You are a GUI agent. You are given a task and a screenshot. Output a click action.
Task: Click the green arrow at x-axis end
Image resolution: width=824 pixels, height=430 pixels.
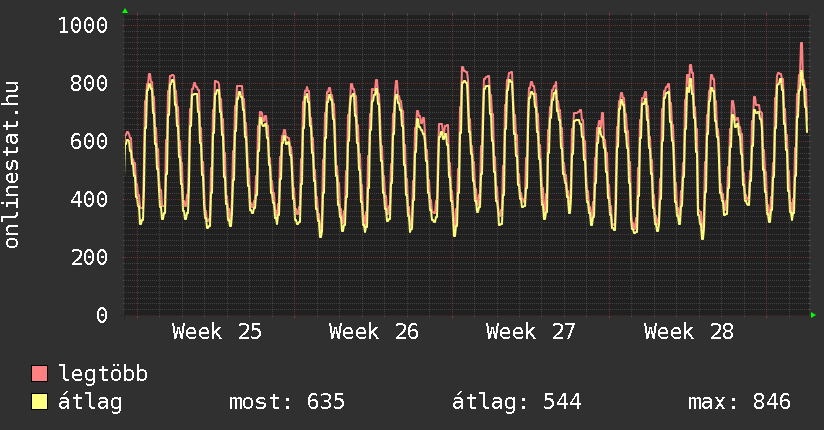click(813, 315)
